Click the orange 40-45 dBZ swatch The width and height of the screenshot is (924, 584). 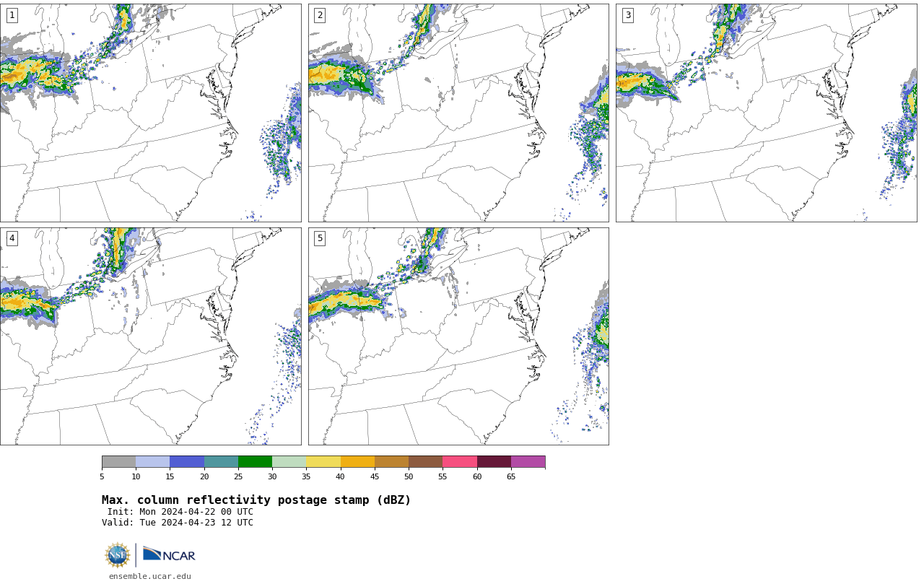coord(357,462)
